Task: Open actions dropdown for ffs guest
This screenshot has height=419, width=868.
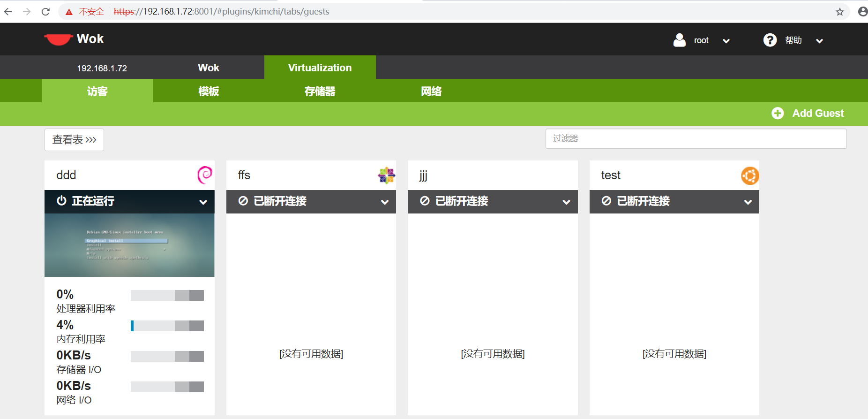Action: coord(385,202)
